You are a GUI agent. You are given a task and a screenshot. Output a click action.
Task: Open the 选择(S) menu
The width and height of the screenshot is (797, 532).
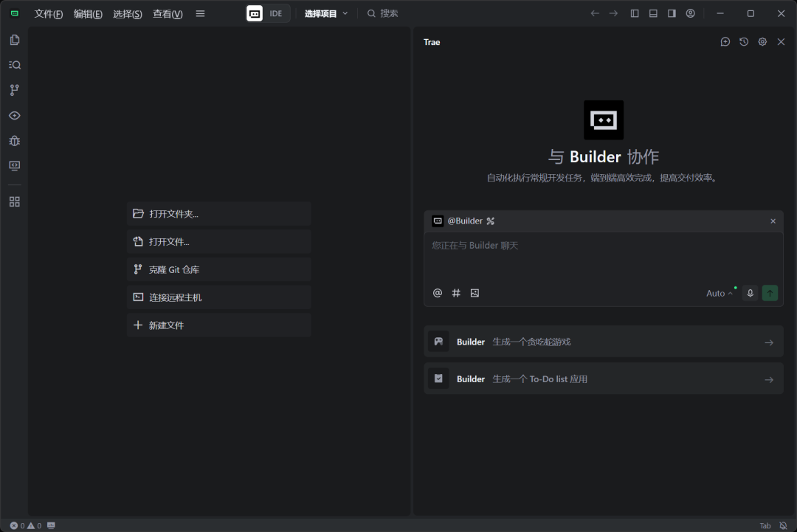coord(128,14)
